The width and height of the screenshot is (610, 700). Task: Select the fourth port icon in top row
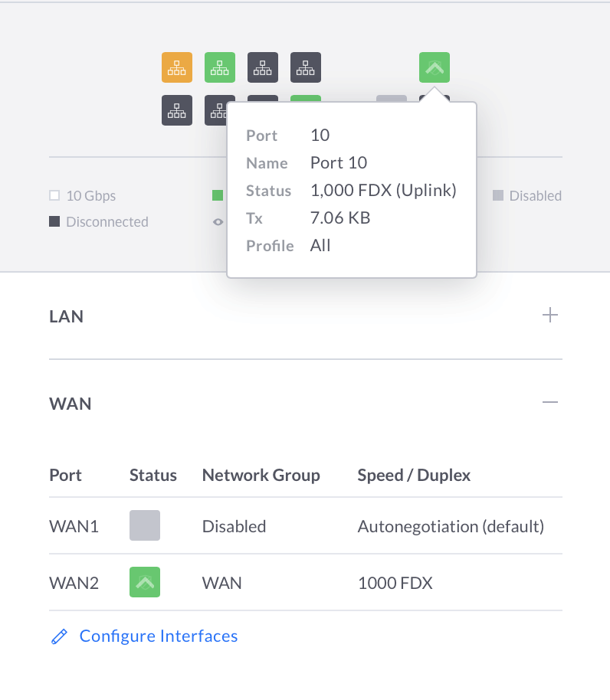pos(306,67)
